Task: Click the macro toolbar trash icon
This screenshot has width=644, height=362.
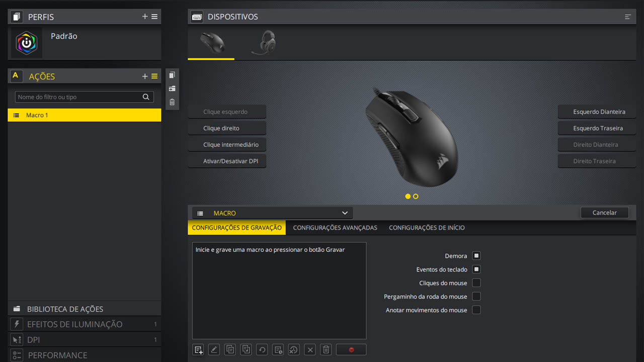Action: (x=326, y=350)
